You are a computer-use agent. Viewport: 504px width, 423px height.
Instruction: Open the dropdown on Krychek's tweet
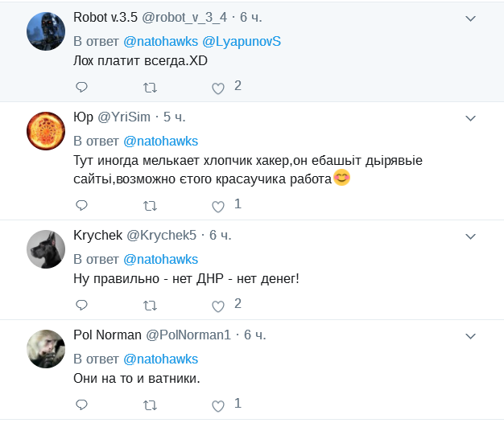pos(472,236)
